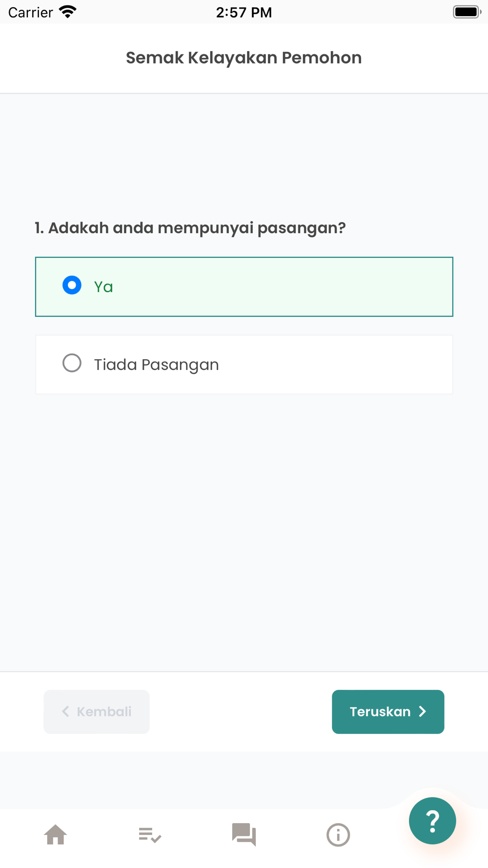Viewport: 488px width, 868px height.
Task: Click the question text about pasangan
Action: click(190, 228)
